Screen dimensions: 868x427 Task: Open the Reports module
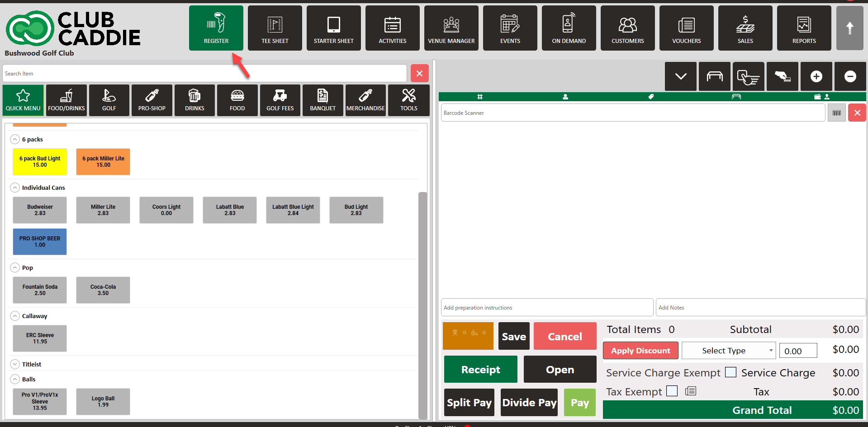804,28
